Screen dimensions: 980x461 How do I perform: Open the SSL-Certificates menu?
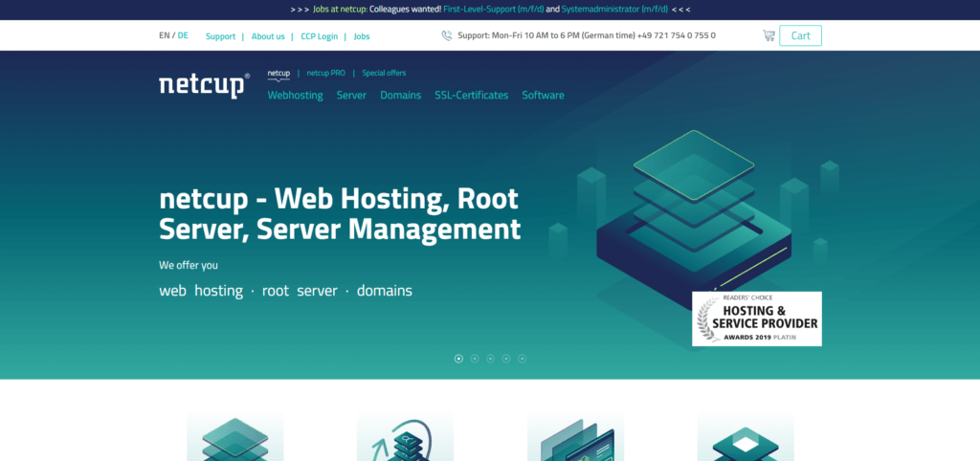coord(471,96)
